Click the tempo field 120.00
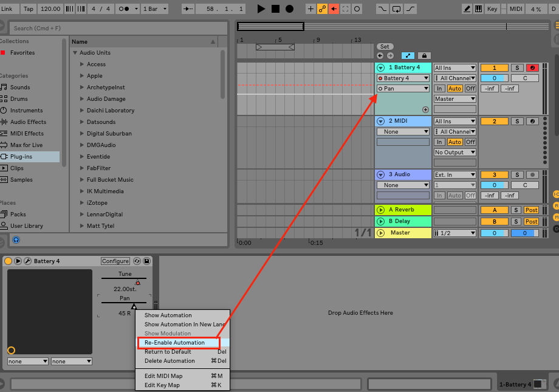Viewport: 559px width, 392px height. (x=50, y=9)
